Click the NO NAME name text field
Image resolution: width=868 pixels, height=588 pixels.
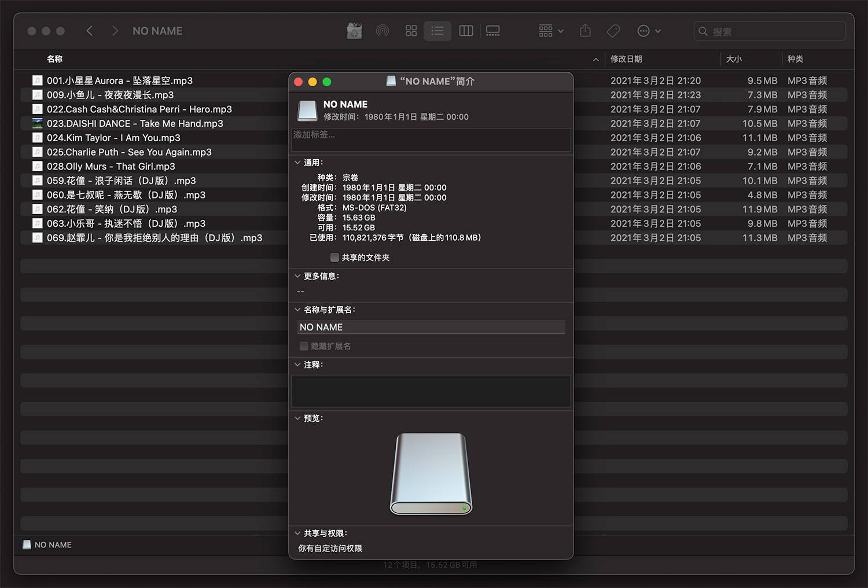coord(431,328)
